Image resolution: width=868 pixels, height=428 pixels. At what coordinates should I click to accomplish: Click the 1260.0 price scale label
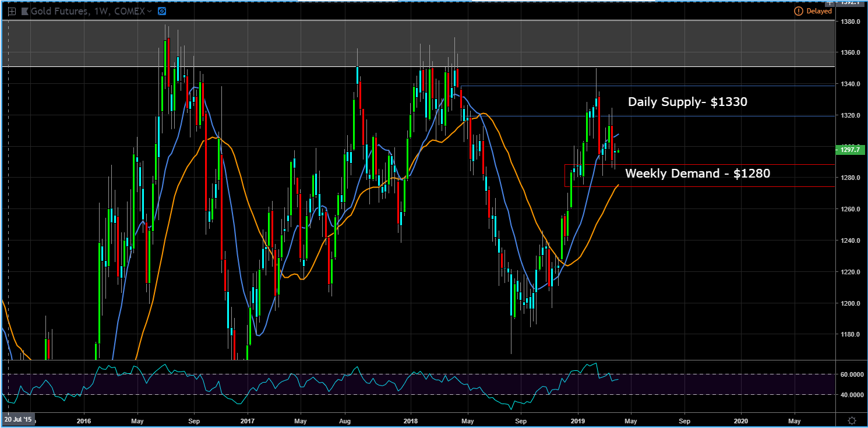[850, 209]
